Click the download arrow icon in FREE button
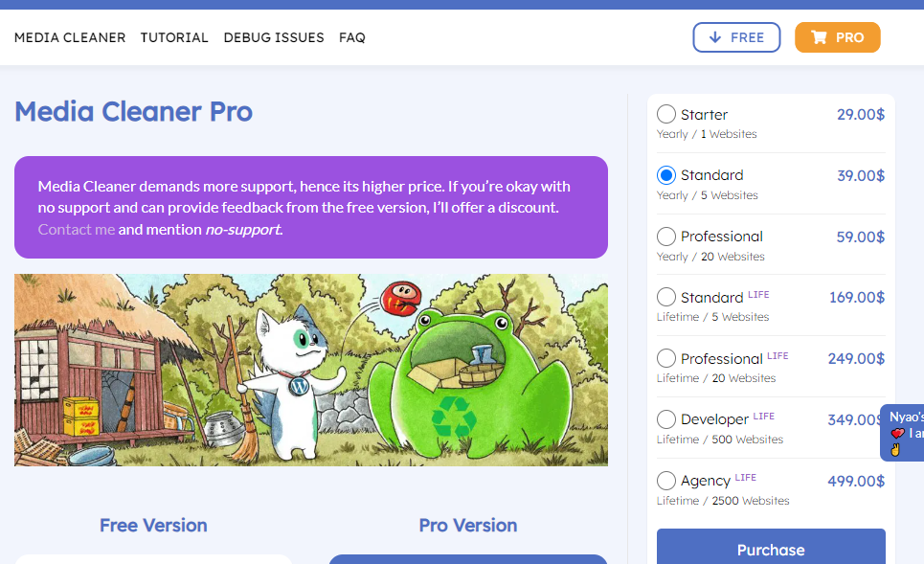924x564 pixels. coord(714,37)
